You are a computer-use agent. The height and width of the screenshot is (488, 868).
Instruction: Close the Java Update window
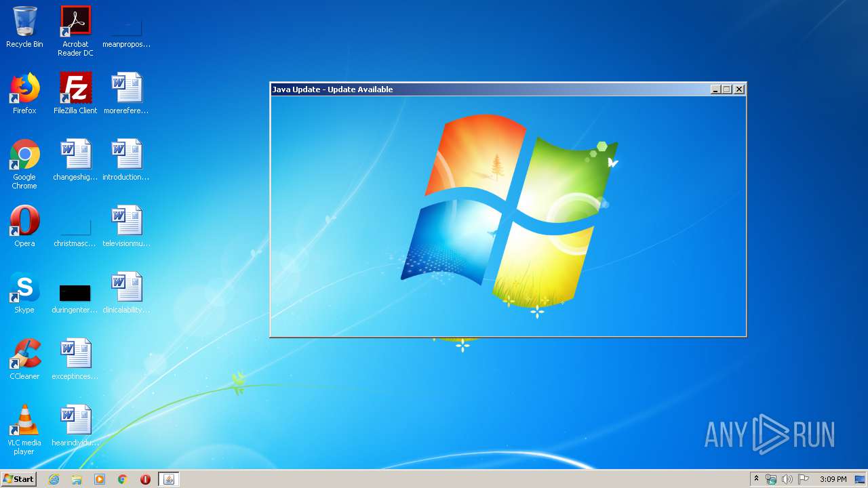(739, 89)
